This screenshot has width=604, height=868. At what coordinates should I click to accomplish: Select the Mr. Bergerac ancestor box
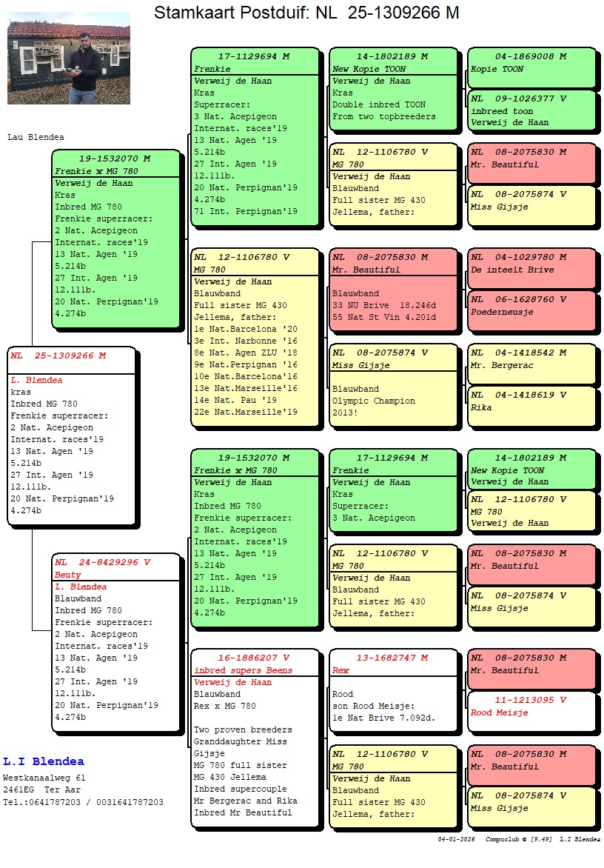pyautogui.click(x=531, y=364)
